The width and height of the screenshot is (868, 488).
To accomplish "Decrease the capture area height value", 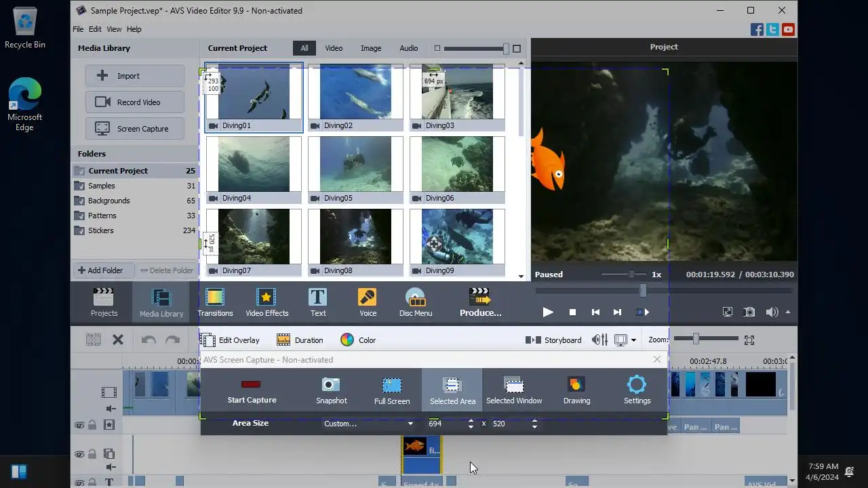I will click(x=534, y=427).
